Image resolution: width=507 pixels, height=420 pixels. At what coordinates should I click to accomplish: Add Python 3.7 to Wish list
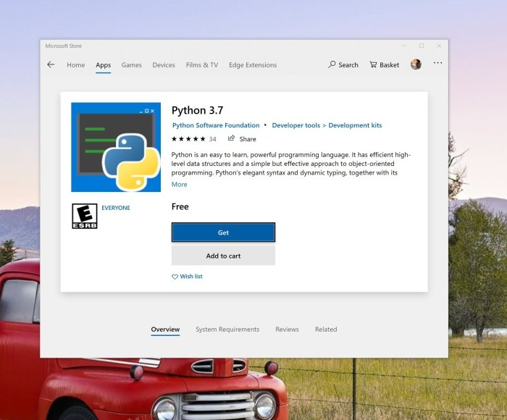coord(187,277)
